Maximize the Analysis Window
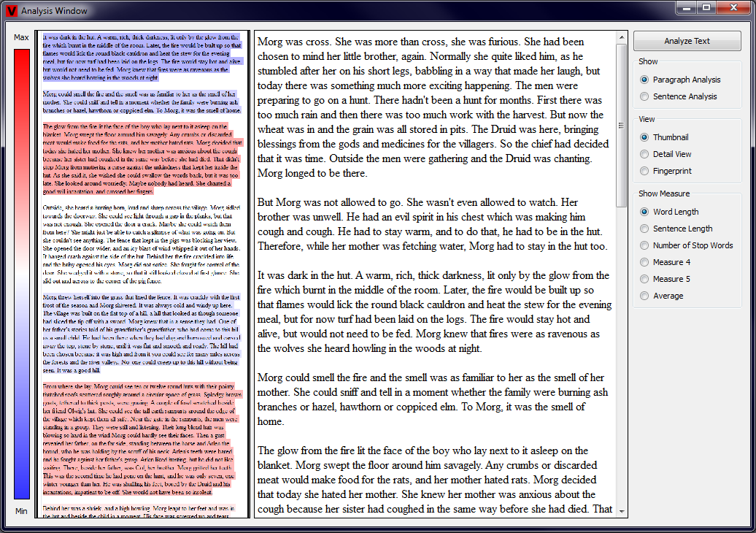 (706, 7)
